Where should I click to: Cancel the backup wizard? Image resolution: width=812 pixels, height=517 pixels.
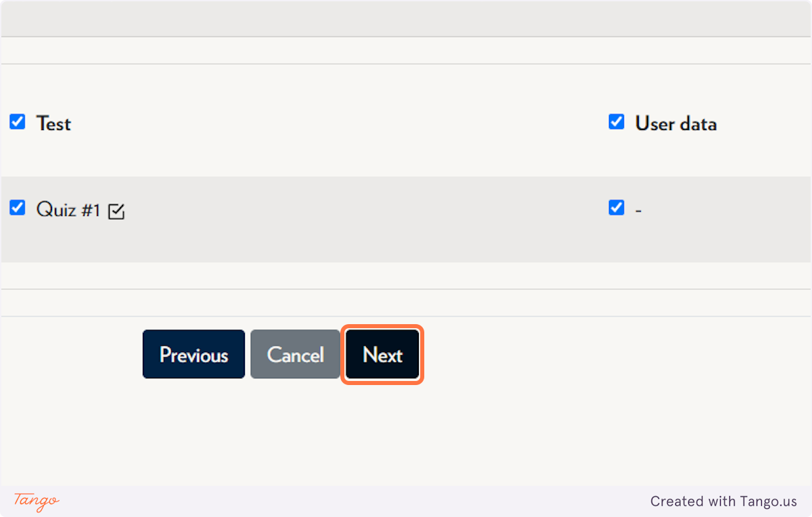pyautogui.click(x=295, y=355)
